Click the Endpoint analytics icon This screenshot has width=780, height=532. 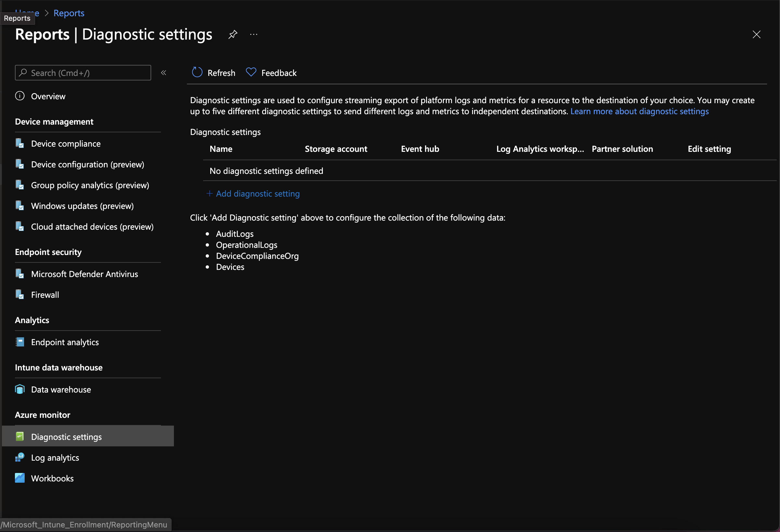coord(20,342)
